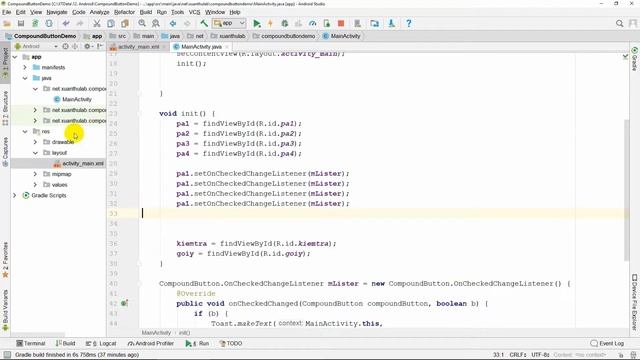Redo the last edit in toolbar

(80, 23)
